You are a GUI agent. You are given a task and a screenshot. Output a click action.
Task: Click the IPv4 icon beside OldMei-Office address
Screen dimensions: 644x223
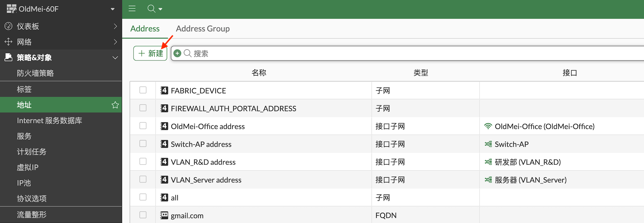tap(164, 126)
